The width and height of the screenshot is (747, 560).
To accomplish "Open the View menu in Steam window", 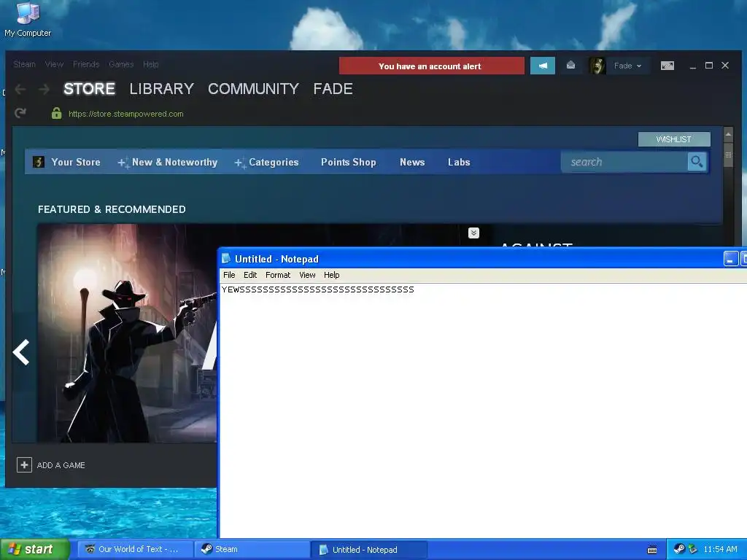I will point(54,64).
